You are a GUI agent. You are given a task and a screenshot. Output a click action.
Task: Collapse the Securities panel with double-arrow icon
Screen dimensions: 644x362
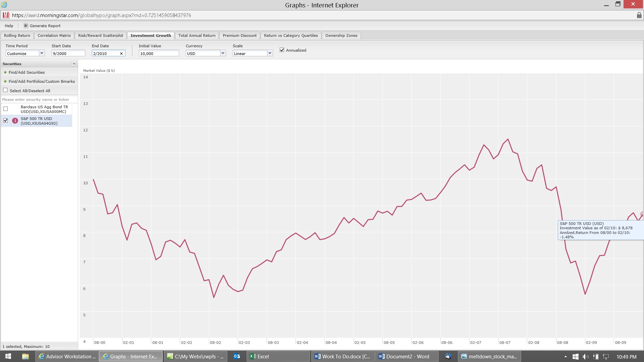tap(74, 64)
